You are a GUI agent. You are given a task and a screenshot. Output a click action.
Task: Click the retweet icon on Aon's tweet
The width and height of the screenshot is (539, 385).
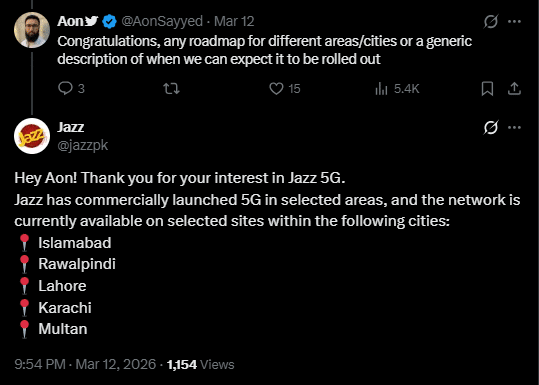171,89
